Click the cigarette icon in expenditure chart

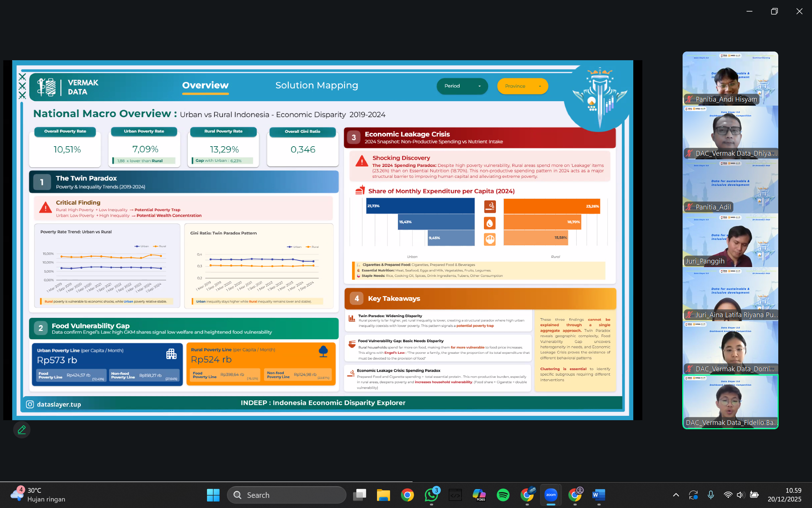pos(490,206)
